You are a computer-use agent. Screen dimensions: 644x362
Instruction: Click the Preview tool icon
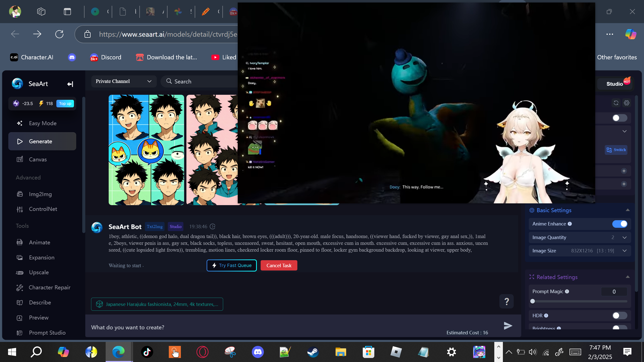pos(20,318)
